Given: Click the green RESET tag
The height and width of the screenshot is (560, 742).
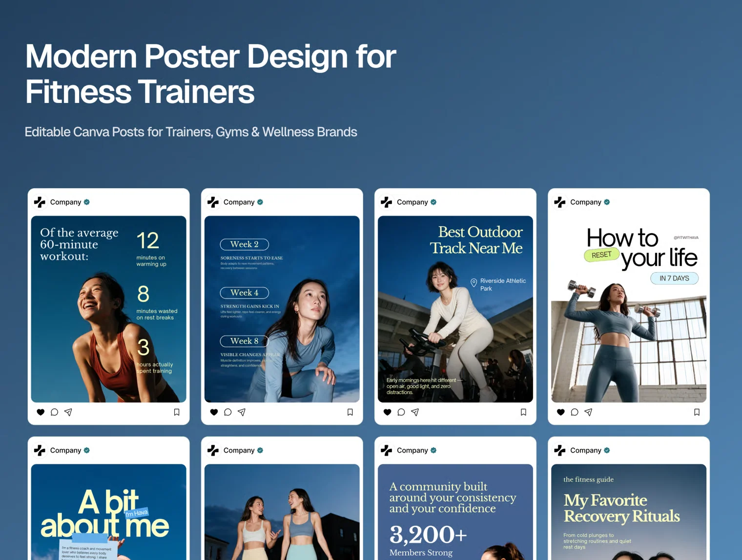Looking at the screenshot, I should (x=601, y=255).
